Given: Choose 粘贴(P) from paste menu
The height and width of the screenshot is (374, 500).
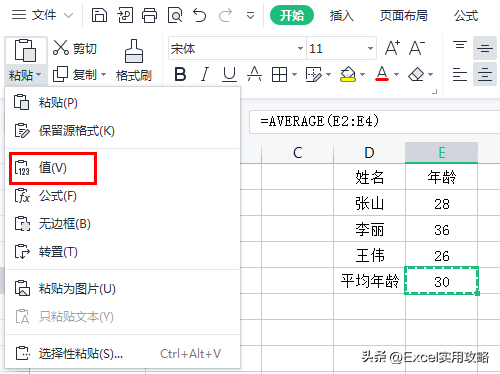Looking at the screenshot, I should click(123, 102).
